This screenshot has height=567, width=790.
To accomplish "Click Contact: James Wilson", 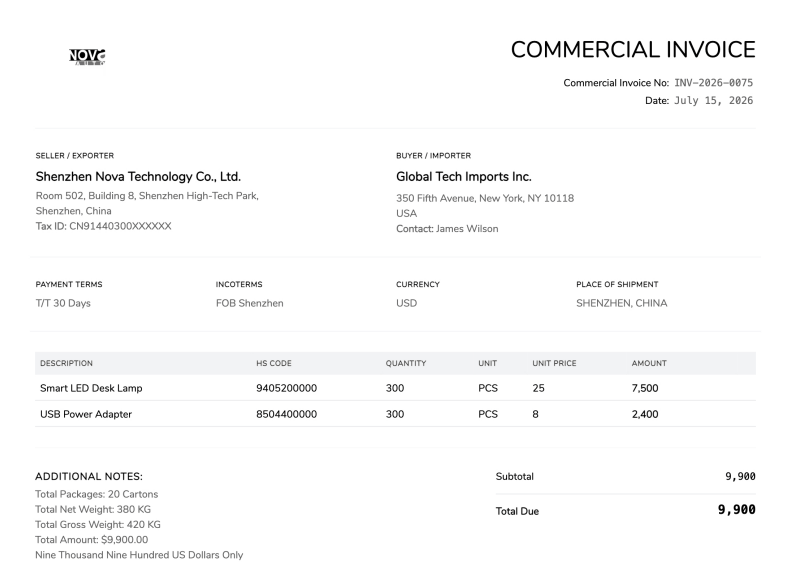I will click(x=447, y=228).
